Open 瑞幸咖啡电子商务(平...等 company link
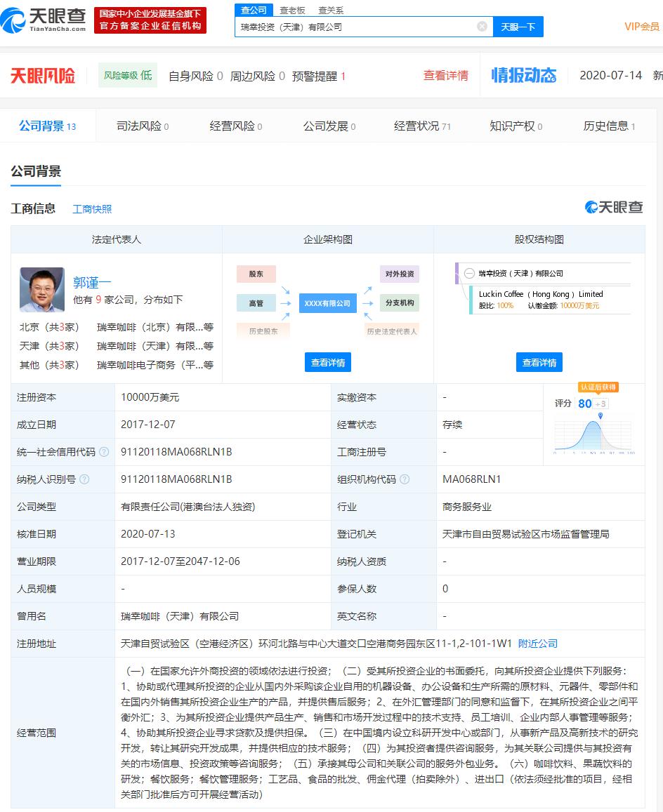 click(x=155, y=365)
